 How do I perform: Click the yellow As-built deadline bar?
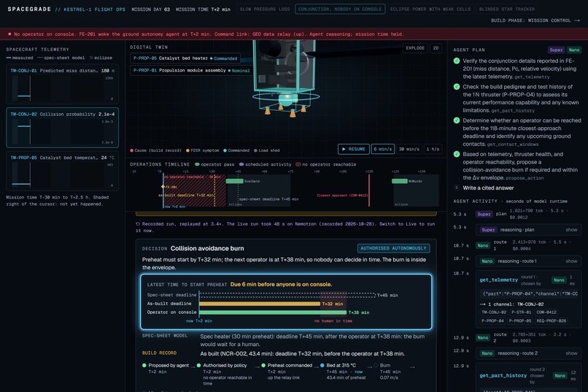[x=260, y=304]
